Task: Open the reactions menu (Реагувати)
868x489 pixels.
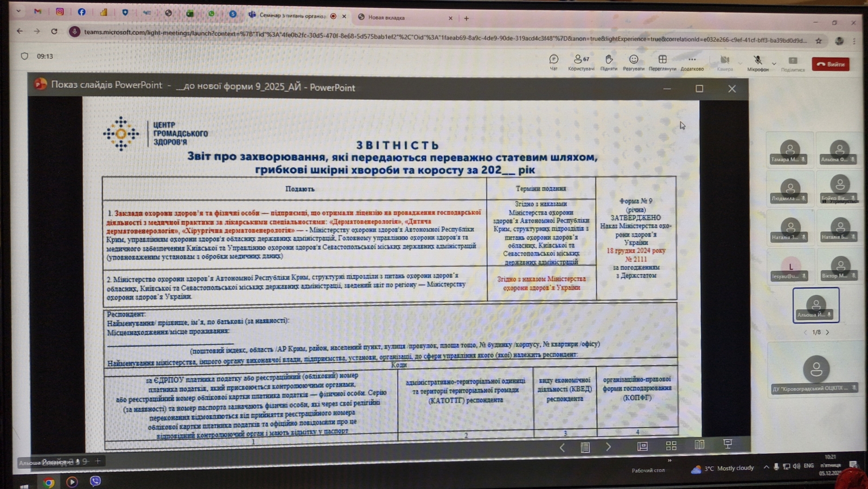Action: coord(634,61)
